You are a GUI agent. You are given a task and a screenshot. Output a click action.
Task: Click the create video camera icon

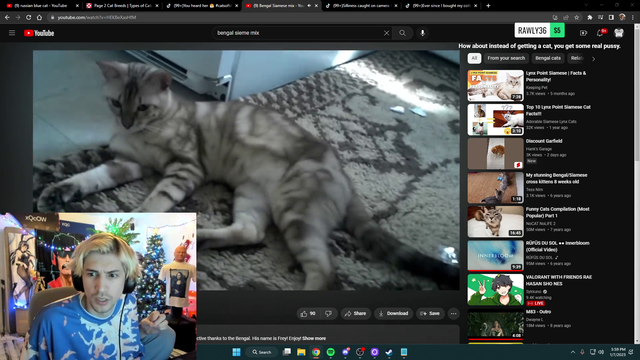click(x=583, y=33)
